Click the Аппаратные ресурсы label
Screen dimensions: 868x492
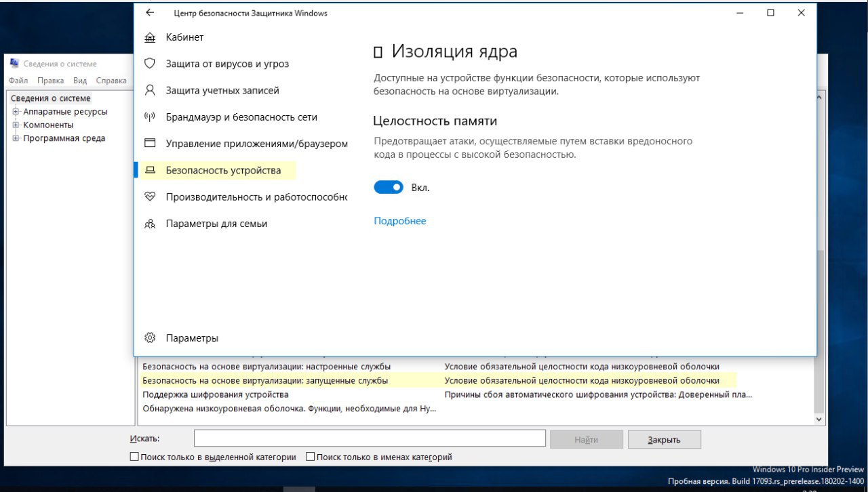click(65, 112)
